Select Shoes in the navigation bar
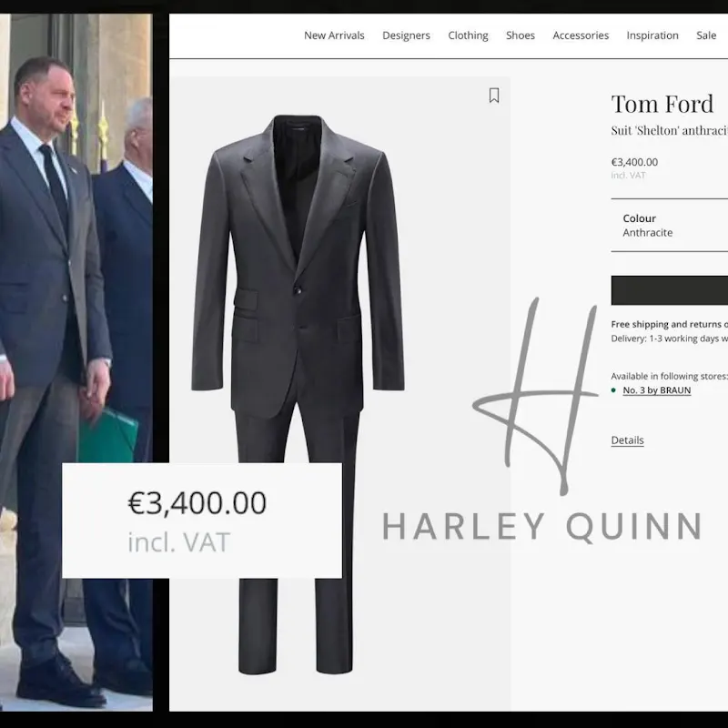Viewport: 728px width, 728px height. point(520,35)
